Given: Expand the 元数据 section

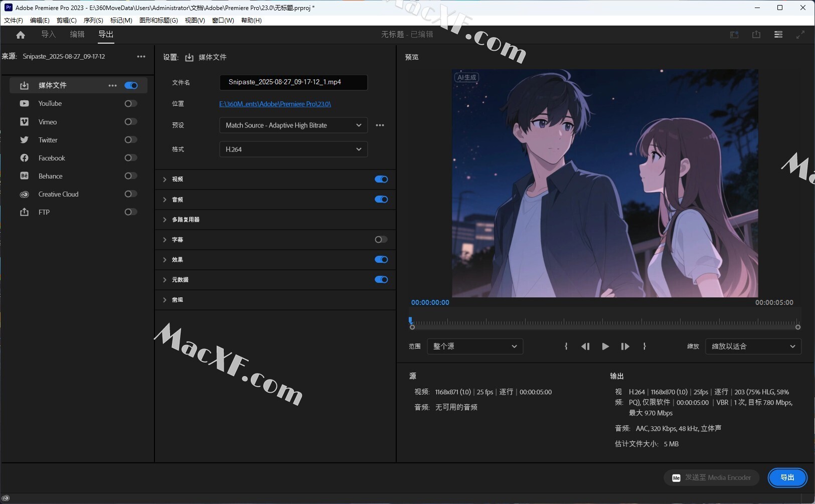Looking at the screenshot, I should (165, 279).
